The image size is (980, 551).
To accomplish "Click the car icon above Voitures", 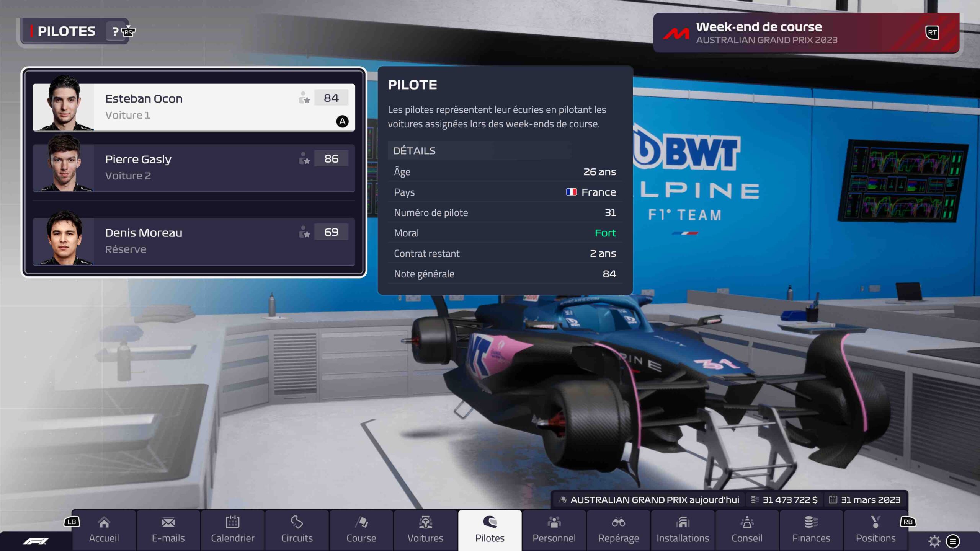I will point(425,522).
